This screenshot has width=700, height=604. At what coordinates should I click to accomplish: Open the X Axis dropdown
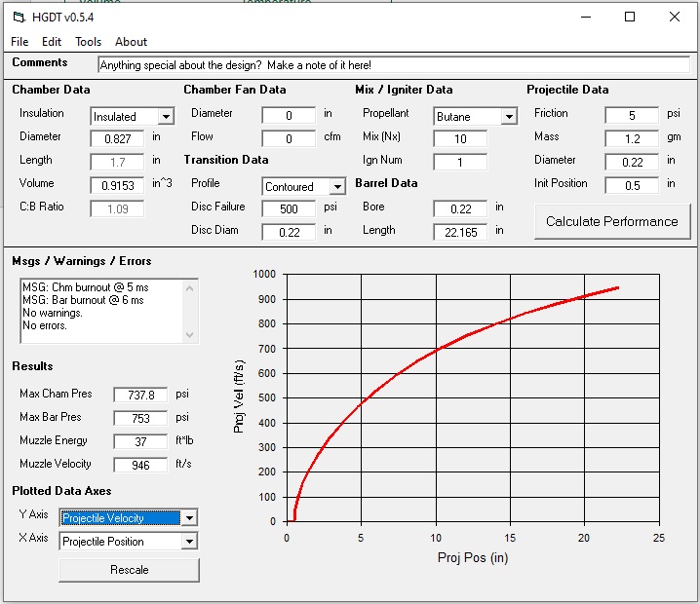click(189, 542)
